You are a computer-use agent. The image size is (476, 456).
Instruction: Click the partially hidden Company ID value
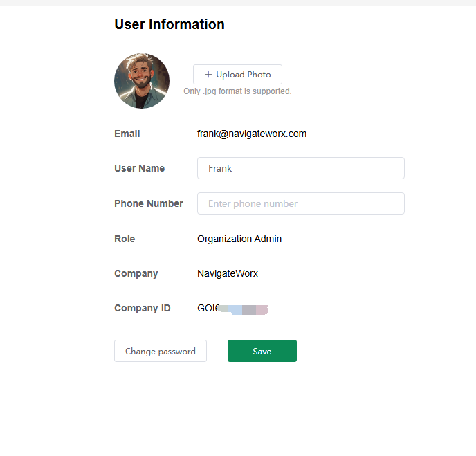[232, 309]
